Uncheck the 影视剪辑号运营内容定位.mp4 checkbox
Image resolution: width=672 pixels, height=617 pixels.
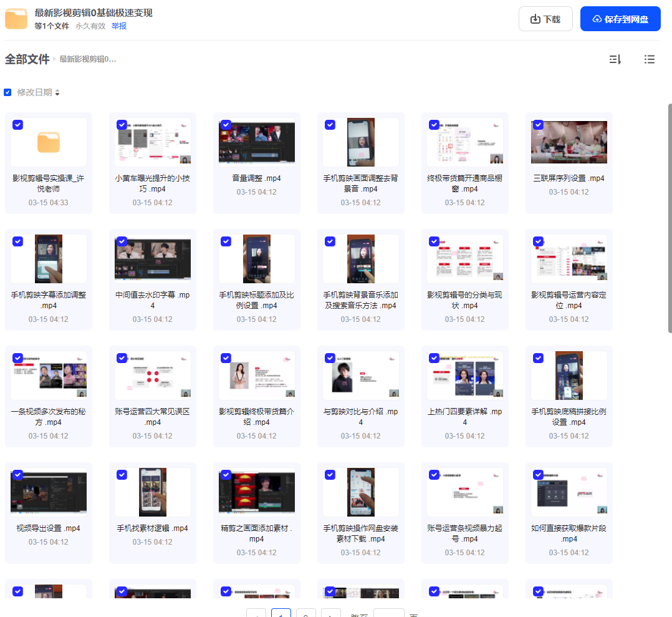(539, 241)
